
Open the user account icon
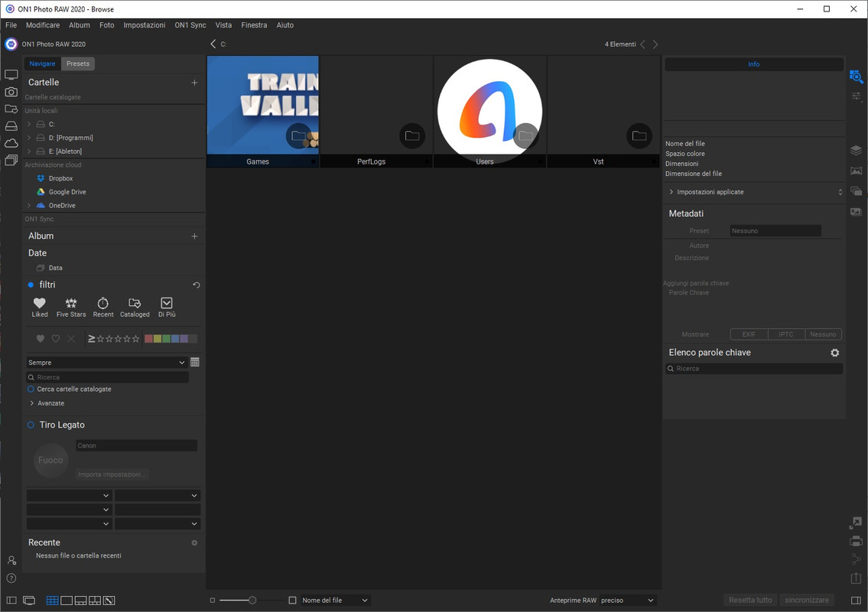tap(11, 561)
